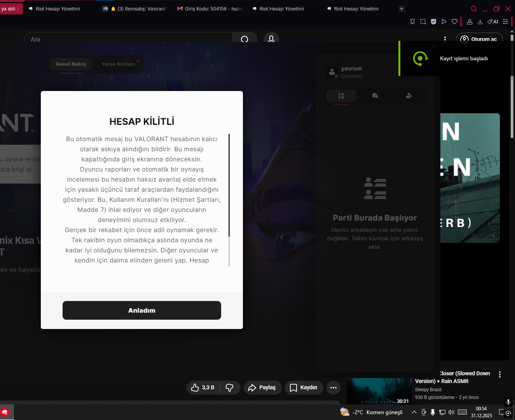Image resolution: width=515 pixels, height=420 pixels.
Task: Open the Windows notification center icon
Action: click(502, 412)
